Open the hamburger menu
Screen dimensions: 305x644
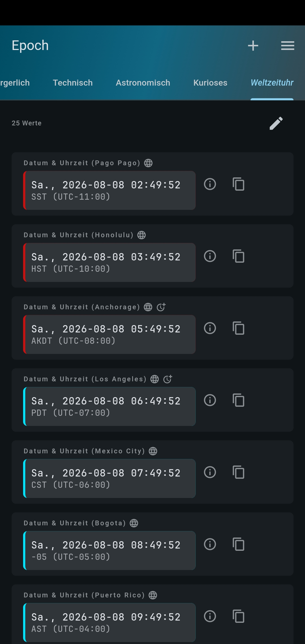pos(287,45)
